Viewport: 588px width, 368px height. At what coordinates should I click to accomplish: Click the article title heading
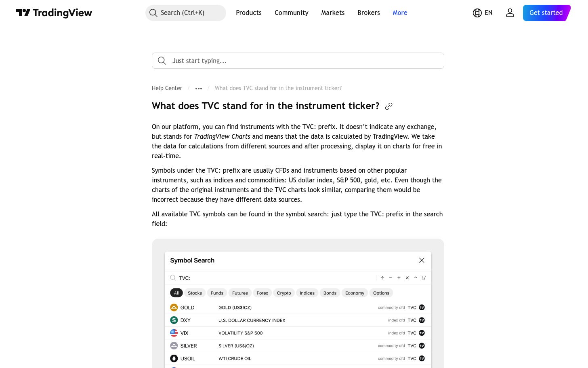[x=266, y=106]
